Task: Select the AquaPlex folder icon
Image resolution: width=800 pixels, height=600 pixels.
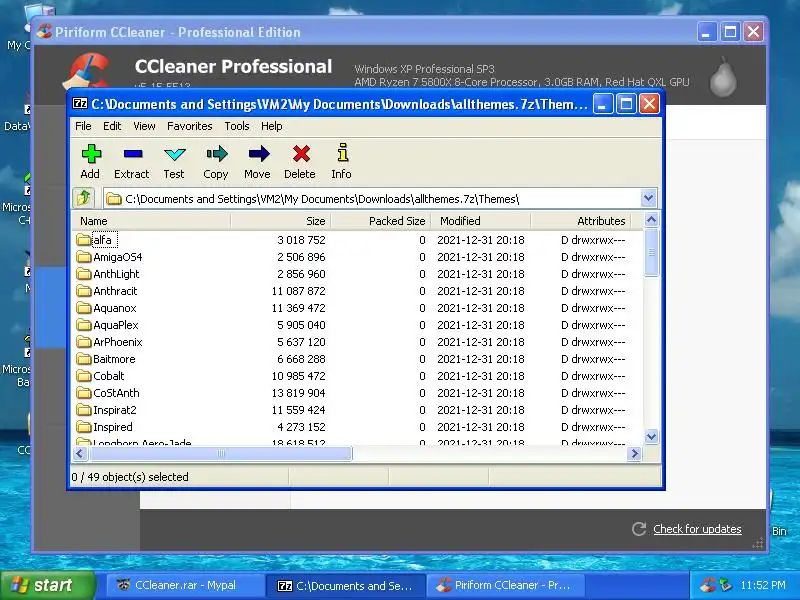Action: 84,325
